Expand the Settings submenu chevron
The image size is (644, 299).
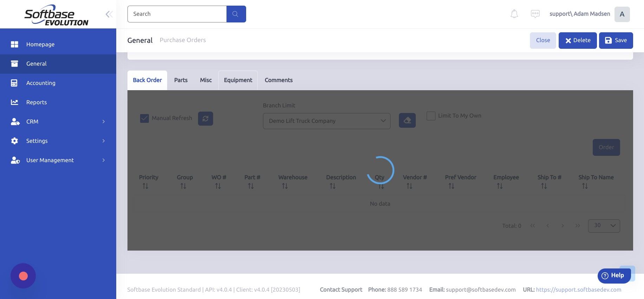(104, 141)
